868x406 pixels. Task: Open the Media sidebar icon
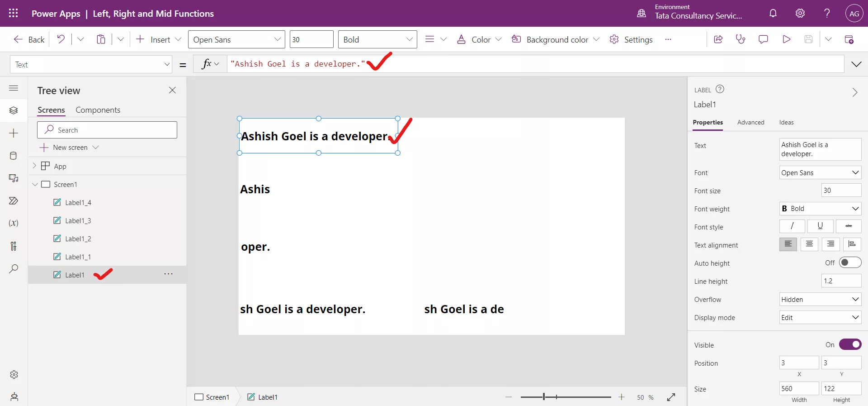pyautogui.click(x=14, y=178)
